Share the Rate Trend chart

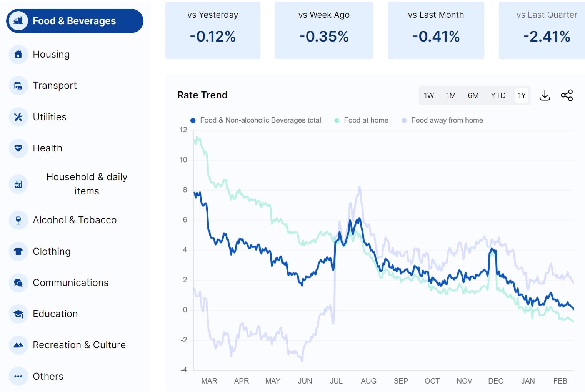point(567,95)
